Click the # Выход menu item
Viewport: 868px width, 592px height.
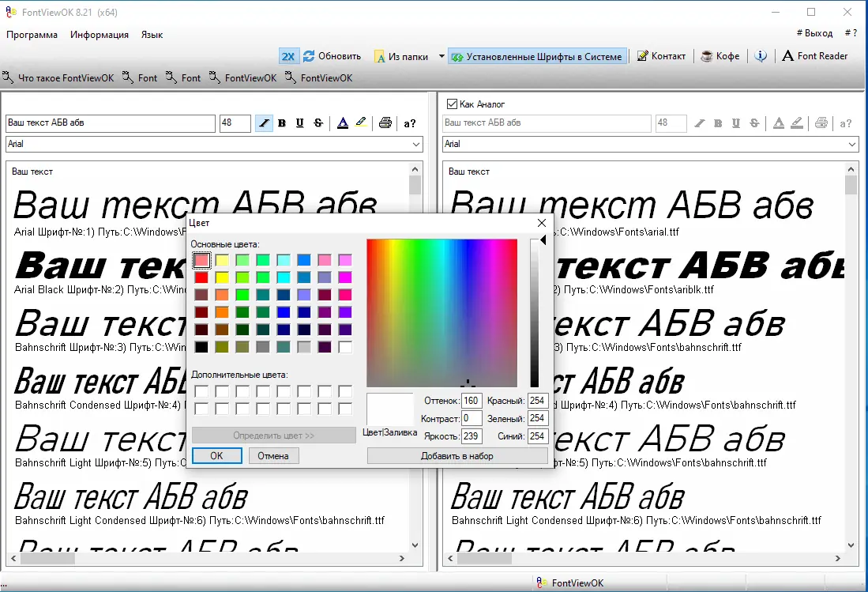coord(814,33)
